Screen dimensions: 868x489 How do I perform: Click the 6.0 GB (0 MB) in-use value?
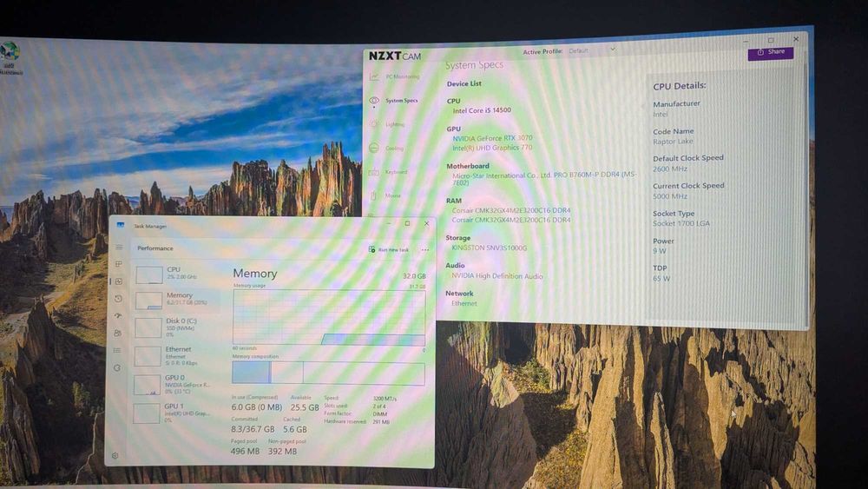pyautogui.click(x=257, y=407)
